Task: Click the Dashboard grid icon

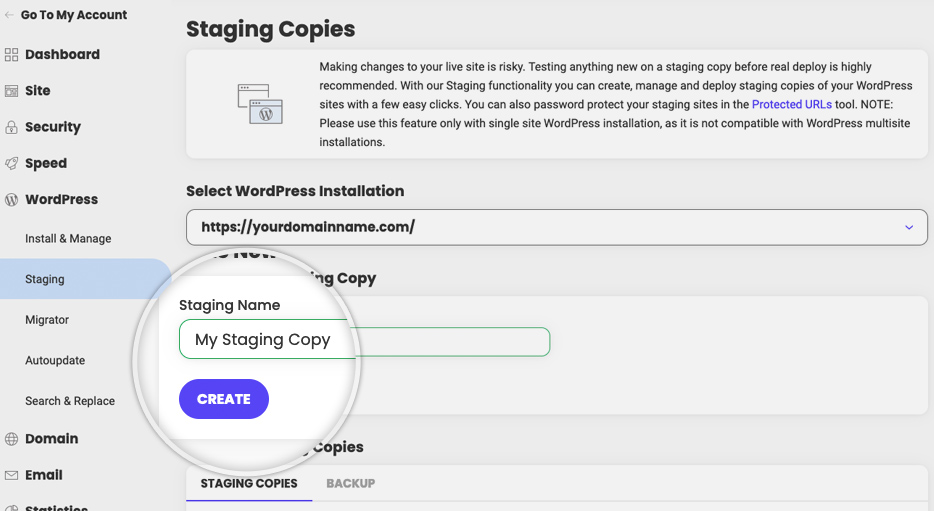Action: (11, 55)
